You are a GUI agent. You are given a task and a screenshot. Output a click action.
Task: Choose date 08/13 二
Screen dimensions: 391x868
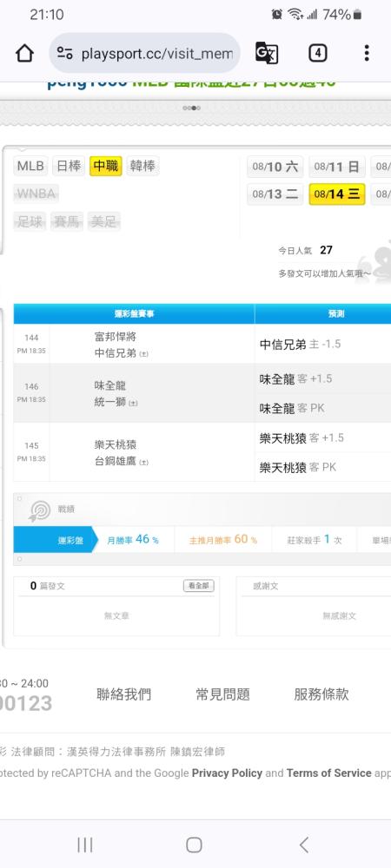(275, 194)
